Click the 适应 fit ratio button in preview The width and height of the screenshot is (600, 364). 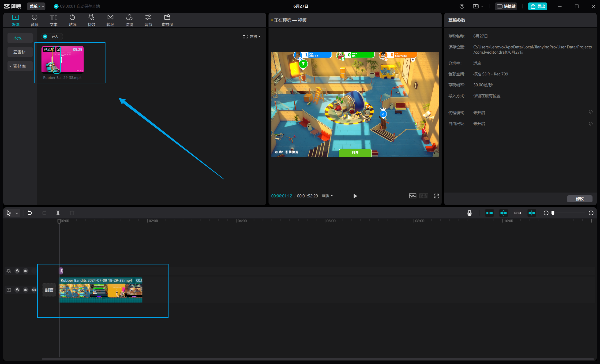[x=424, y=196]
